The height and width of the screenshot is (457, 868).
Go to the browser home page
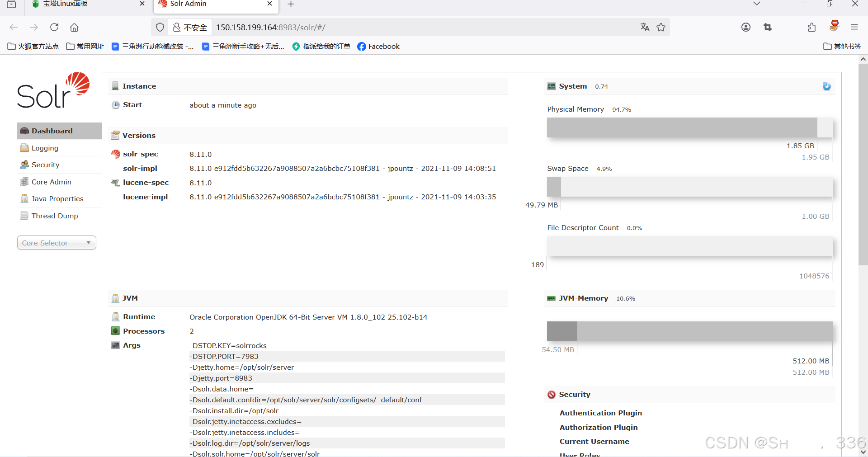(74, 27)
